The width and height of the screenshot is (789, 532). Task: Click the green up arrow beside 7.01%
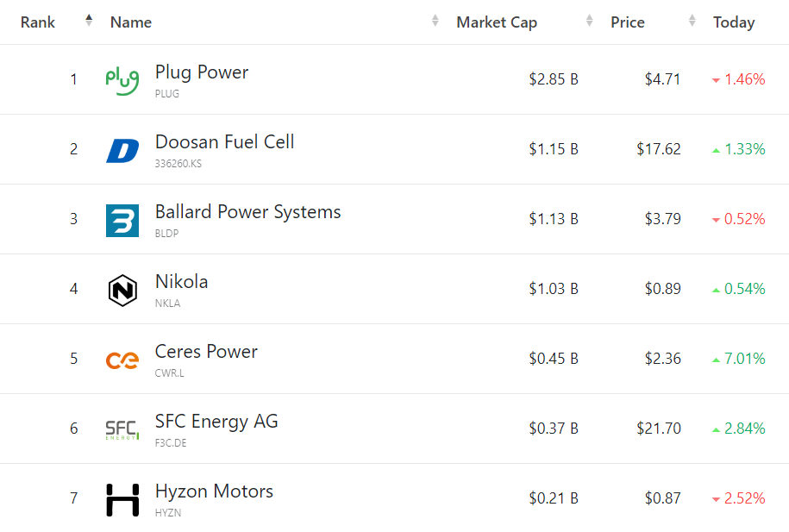pos(716,360)
